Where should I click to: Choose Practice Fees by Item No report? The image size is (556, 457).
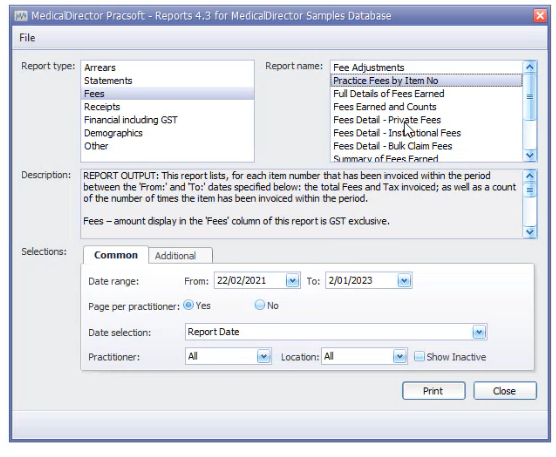pos(427,81)
